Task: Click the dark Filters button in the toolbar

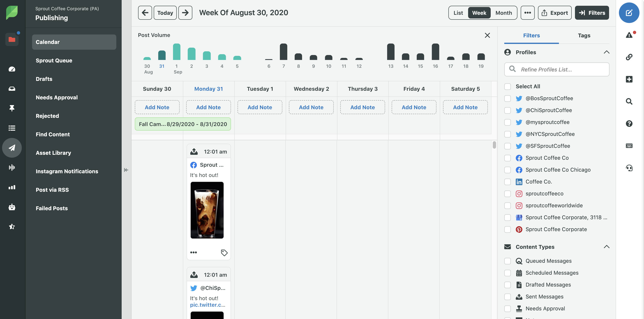Action: pyautogui.click(x=592, y=13)
